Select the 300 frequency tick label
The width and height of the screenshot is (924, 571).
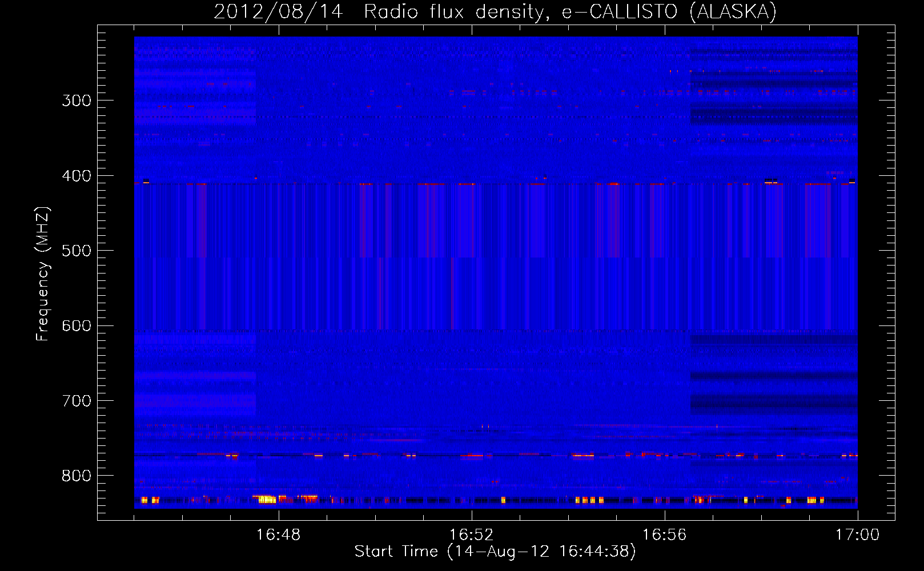coord(77,100)
